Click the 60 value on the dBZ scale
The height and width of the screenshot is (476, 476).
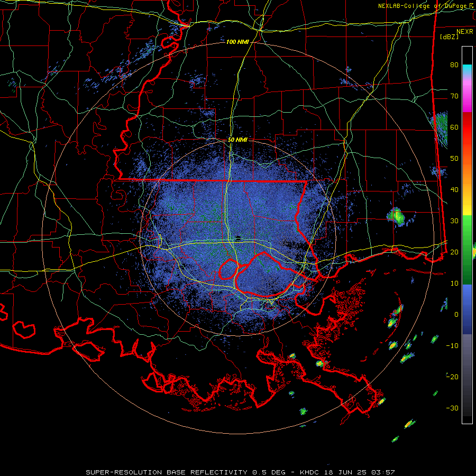coord(454,127)
